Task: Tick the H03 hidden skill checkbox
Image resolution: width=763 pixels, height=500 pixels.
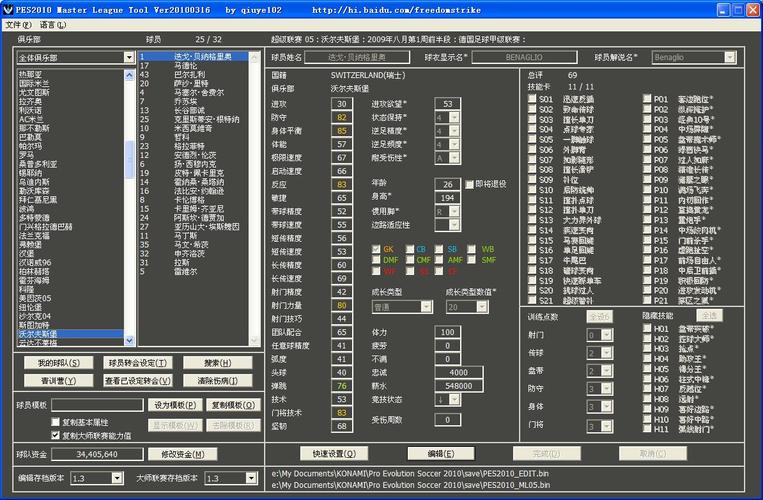Action: click(x=647, y=349)
